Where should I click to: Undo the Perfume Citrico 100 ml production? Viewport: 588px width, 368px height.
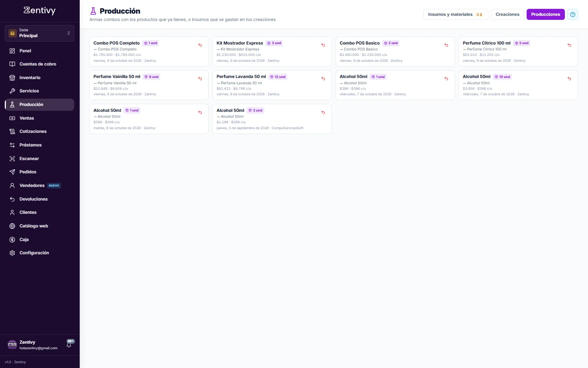coord(569,45)
